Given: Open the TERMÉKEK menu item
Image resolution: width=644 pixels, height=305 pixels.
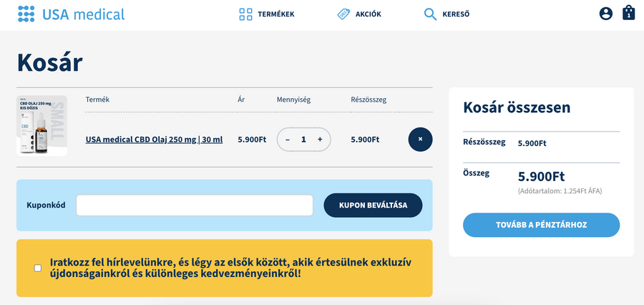Looking at the screenshot, I should (x=276, y=14).
